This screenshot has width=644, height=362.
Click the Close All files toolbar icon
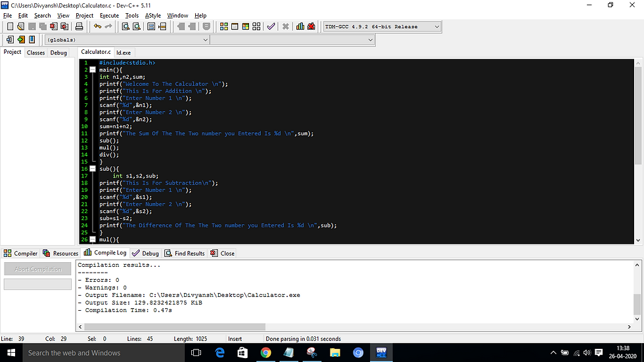point(64,26)
